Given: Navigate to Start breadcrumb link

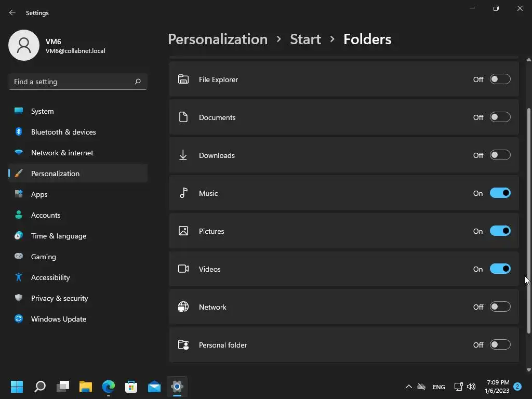Looking at the screenshot, I should coord(305,39).
